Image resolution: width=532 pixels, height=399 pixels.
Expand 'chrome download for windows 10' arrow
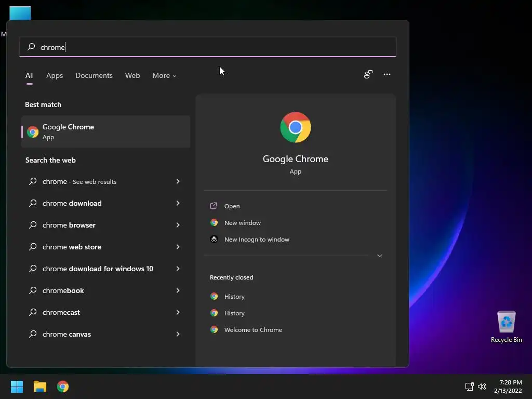[178, 269]
